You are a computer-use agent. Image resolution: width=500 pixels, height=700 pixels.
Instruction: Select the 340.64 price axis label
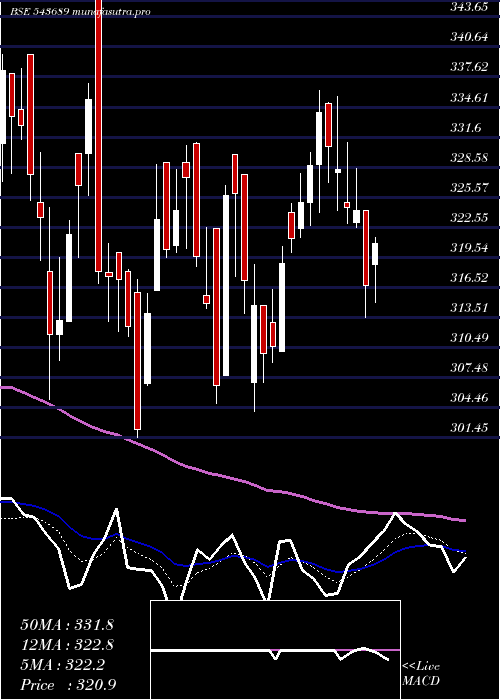(x=469, y=38)
